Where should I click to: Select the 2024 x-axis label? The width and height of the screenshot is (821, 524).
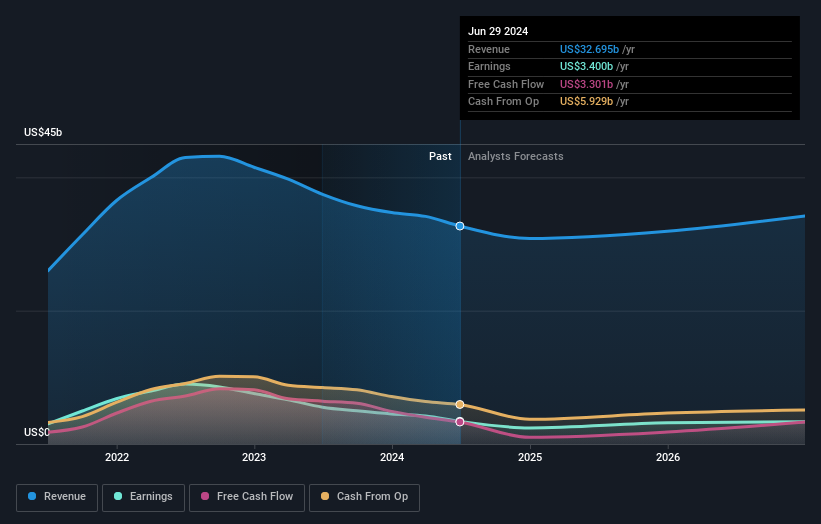click(392, 457)
